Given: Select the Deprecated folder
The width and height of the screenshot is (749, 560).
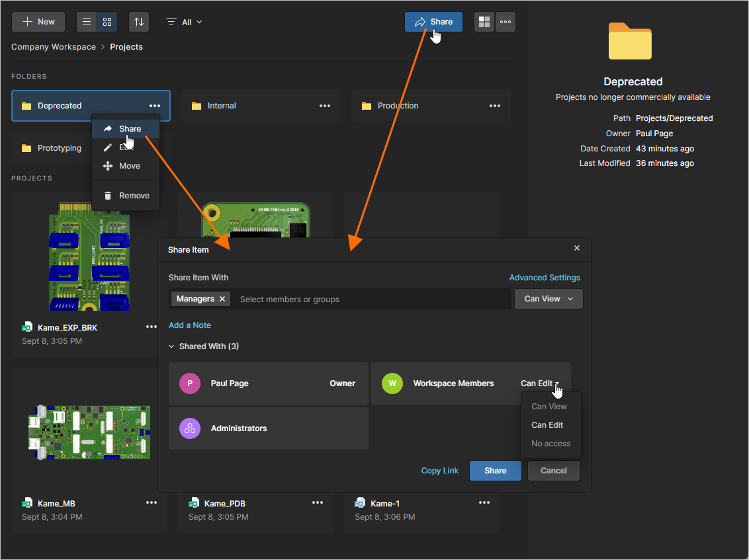Looking at the screenshot, I should (x=91, y=106).
